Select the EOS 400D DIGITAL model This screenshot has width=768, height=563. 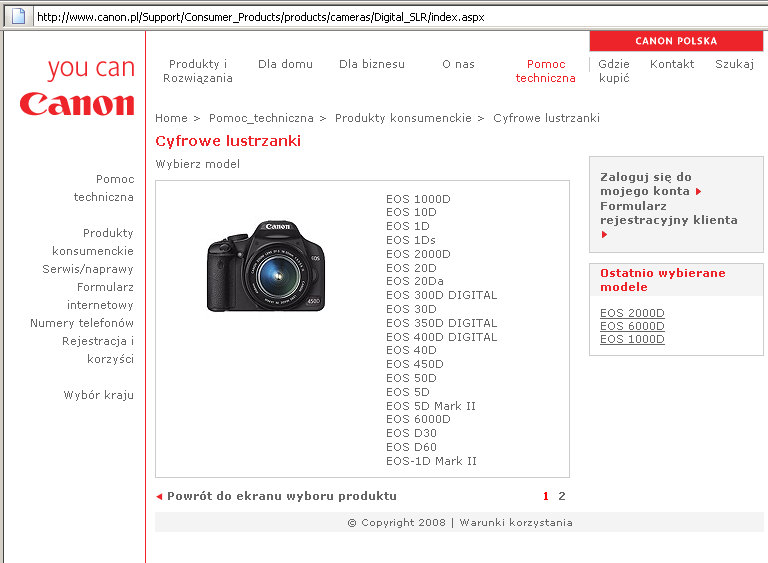pos(442,337)
